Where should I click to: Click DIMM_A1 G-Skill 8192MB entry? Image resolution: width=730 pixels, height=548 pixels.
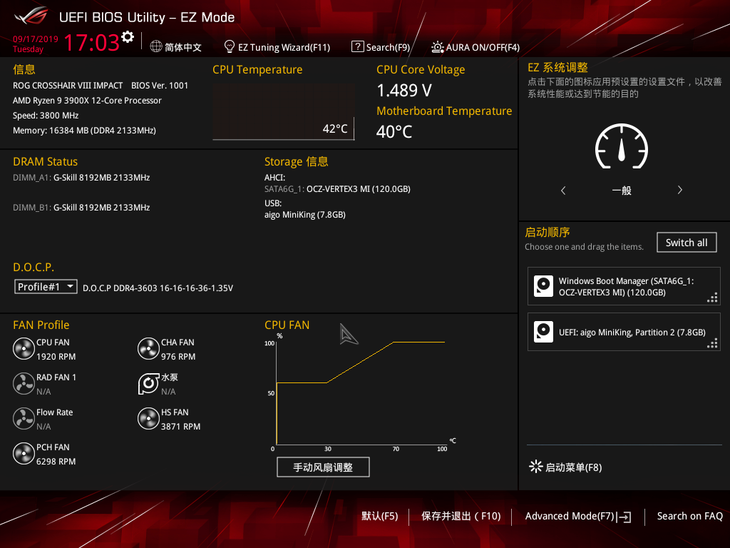click(x=81, y=177)
